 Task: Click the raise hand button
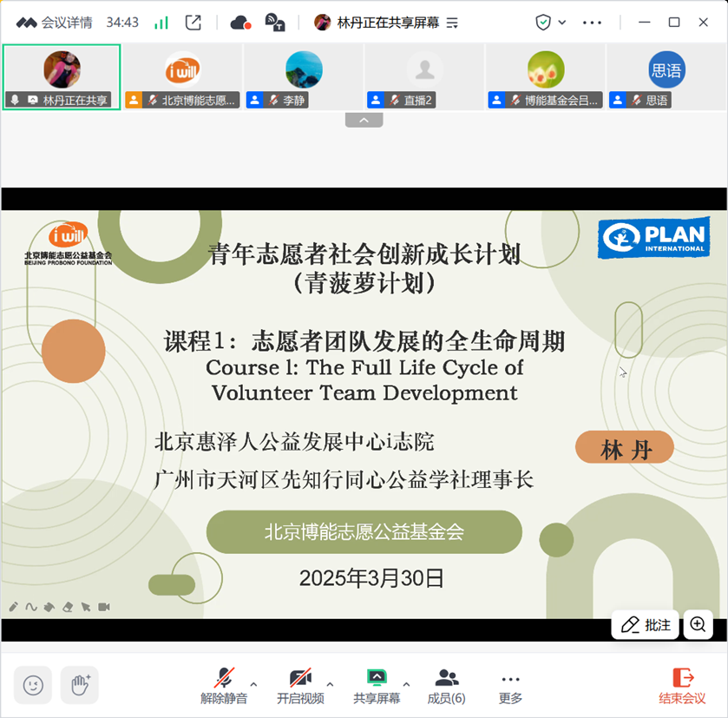[x=80, y=685]
